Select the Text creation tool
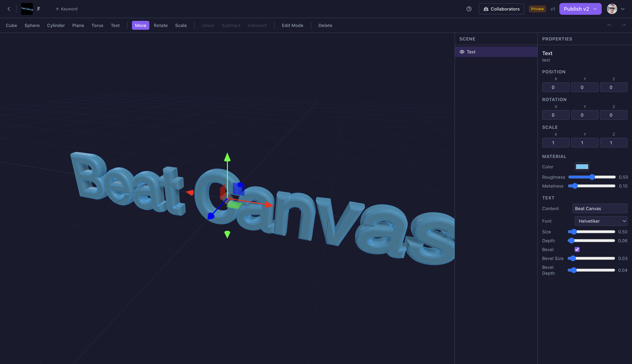Image resolution: width=632 pixels, height=364 pixels. [115, 25]
